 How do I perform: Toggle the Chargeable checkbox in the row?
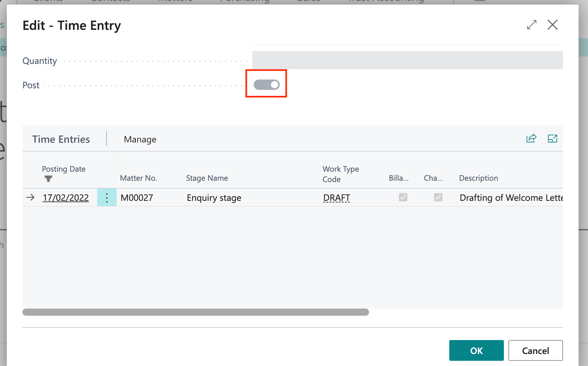[x=438, y=197]
